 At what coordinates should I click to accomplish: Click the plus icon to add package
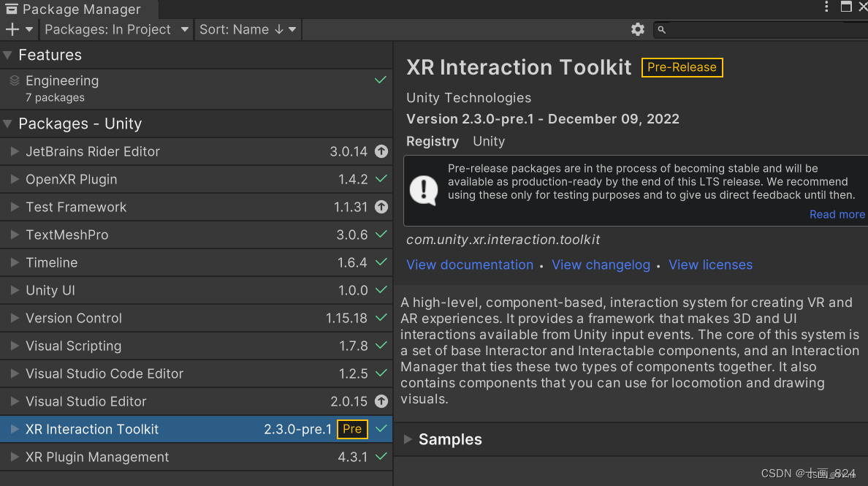coord(12,29)
